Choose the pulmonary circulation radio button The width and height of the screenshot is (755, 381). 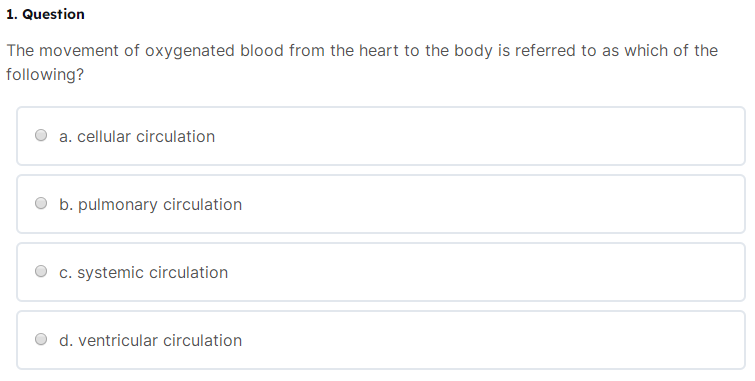point(41,203)
